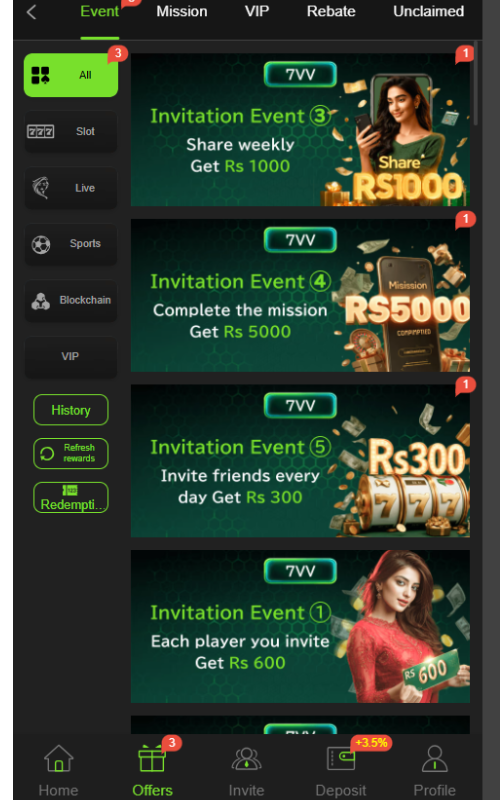Open the Profile person icon
500x800 pixels.
click(x=435, y=758)
